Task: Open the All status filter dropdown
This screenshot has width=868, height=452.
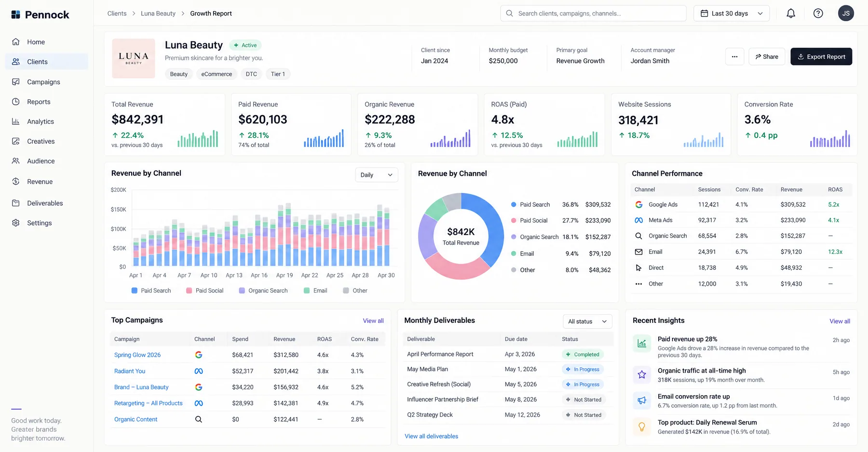Action: click(x=587, y=321)
